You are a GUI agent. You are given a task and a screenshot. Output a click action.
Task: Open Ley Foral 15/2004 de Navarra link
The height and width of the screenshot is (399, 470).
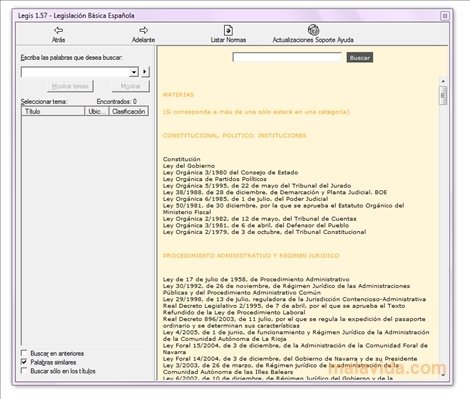tap(295, 349)
